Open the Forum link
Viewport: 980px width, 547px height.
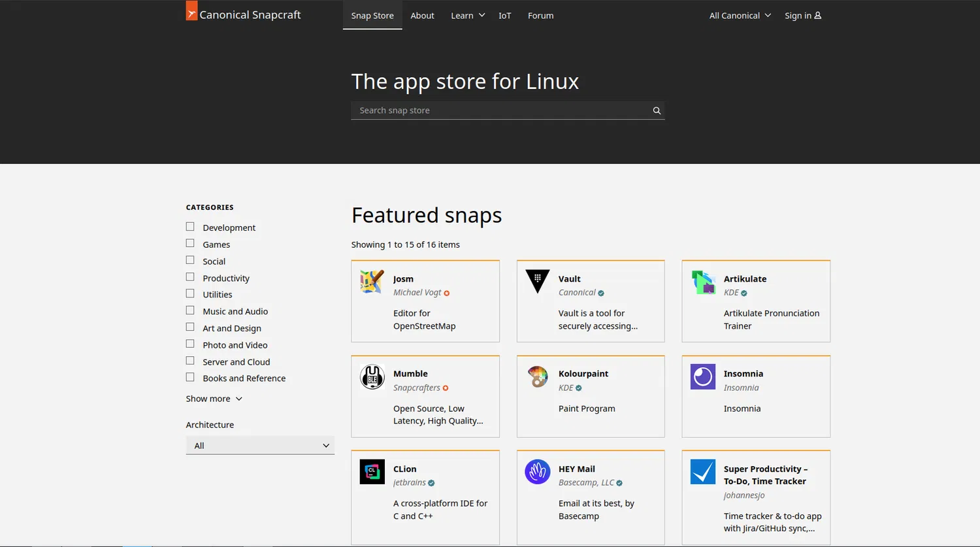pos(540,16)
